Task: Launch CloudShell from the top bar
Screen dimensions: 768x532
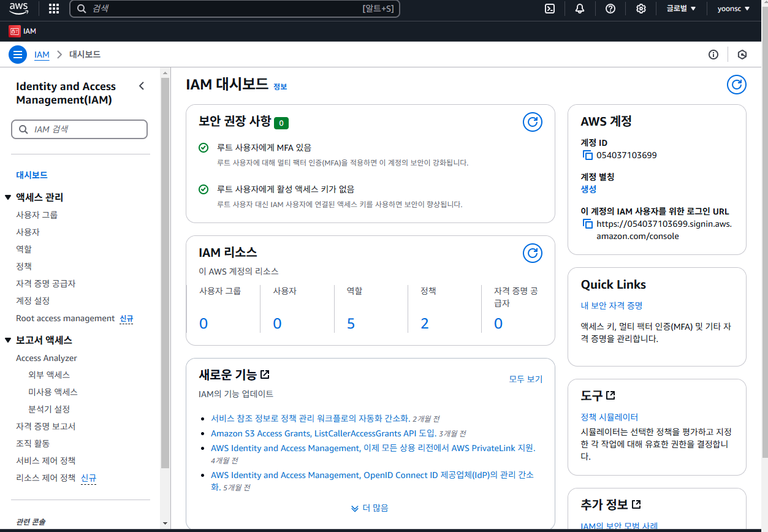Action: (550, 9)
